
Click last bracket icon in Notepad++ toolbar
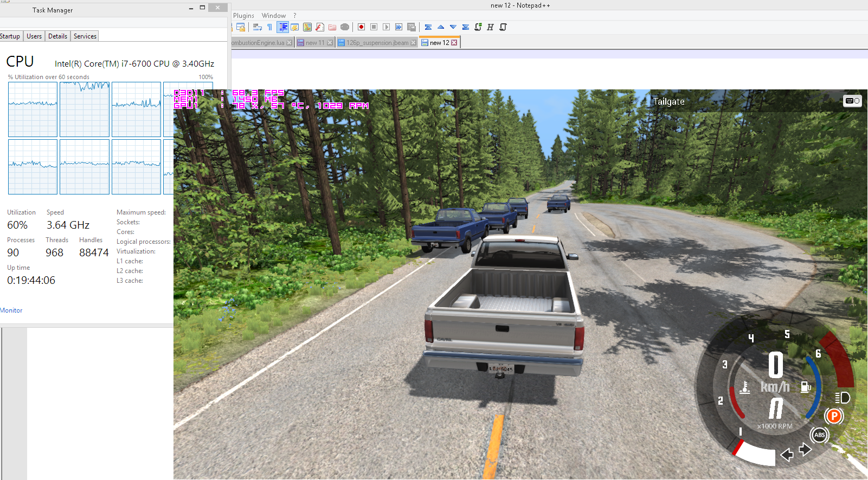click(x=503, y=27)
